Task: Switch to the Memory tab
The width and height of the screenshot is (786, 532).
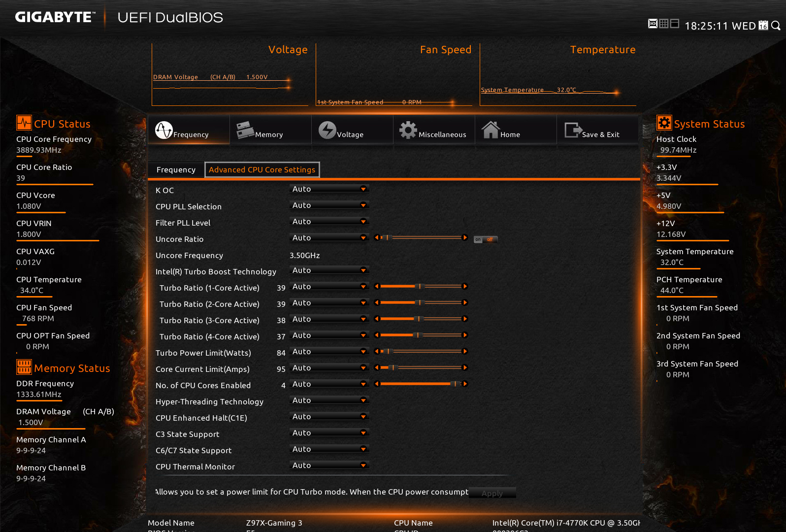Action: [270, 130]
